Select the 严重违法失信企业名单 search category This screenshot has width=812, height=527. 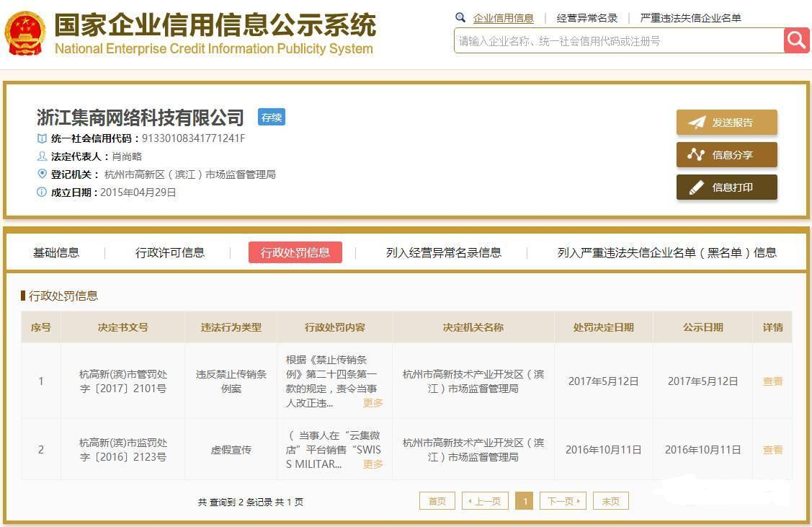690,18
